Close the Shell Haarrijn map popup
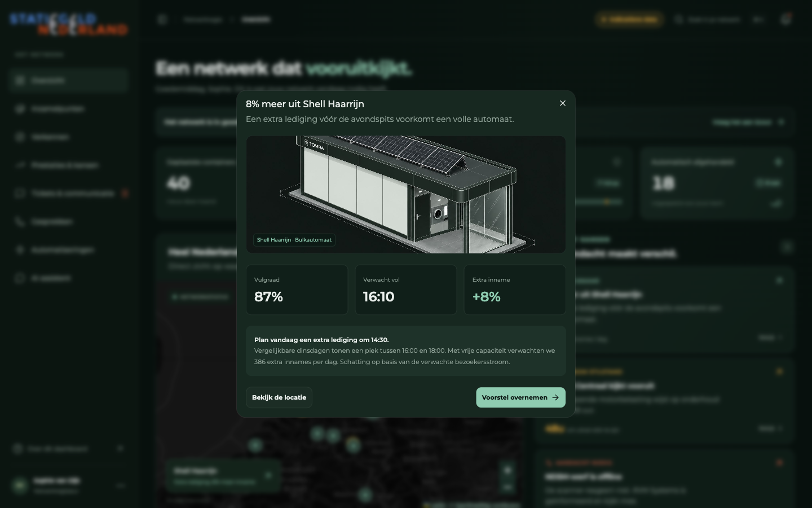Viewport: 812px width, 508px height. [x=268, y=475]
